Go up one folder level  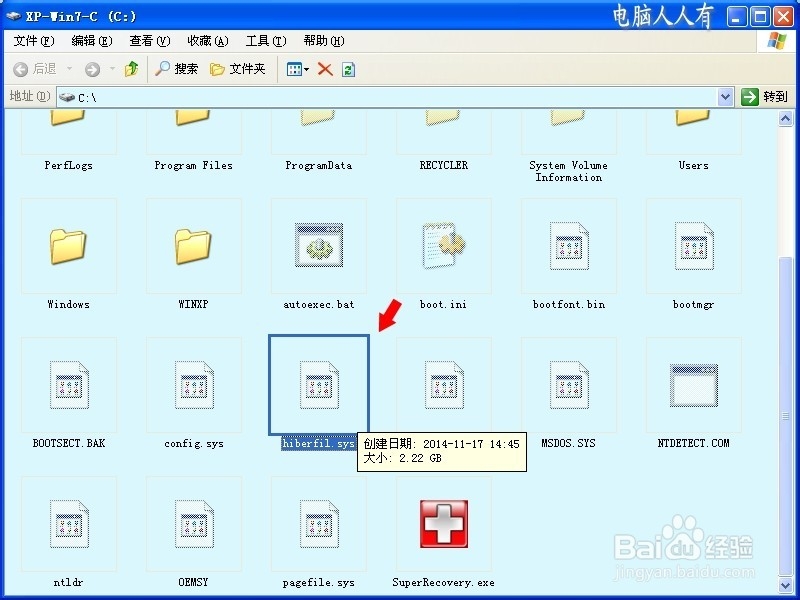(x=132, y=69)
